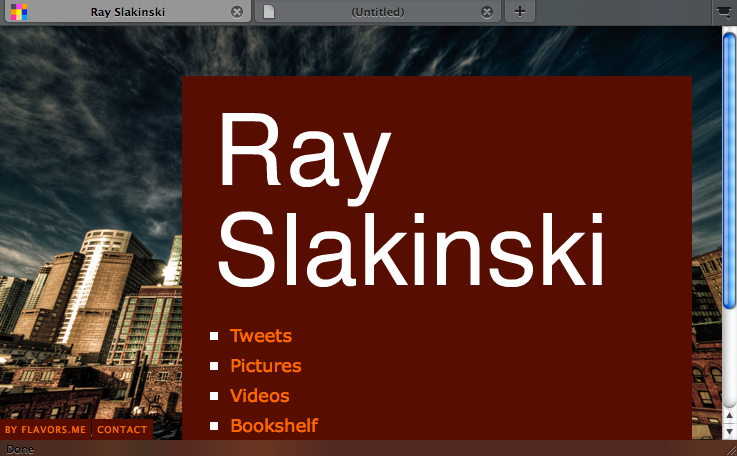Switch to the (Untitled) tab
The height and width of the screenshot is (456, 737).
[377, 12]
